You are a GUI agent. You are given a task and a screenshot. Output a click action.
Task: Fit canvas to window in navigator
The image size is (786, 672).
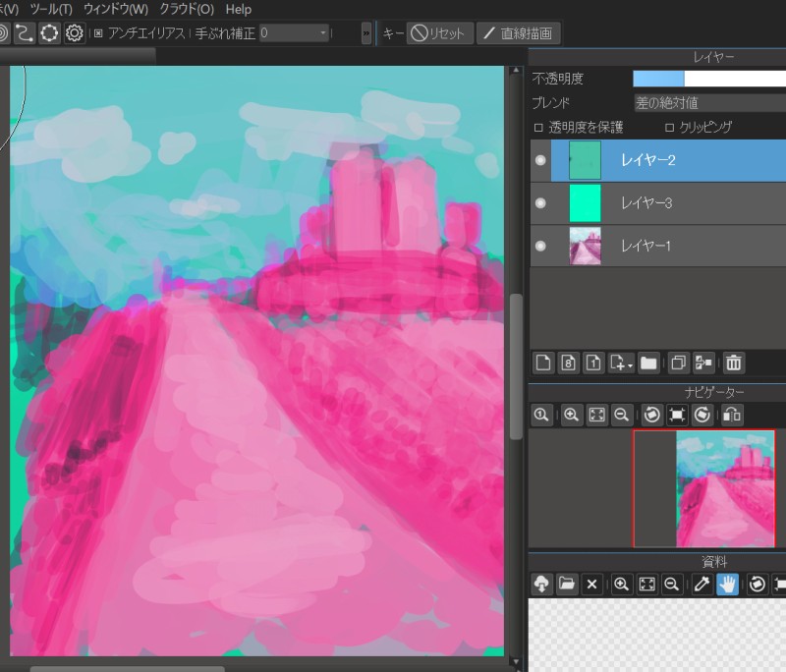click(x=597, y=415)
